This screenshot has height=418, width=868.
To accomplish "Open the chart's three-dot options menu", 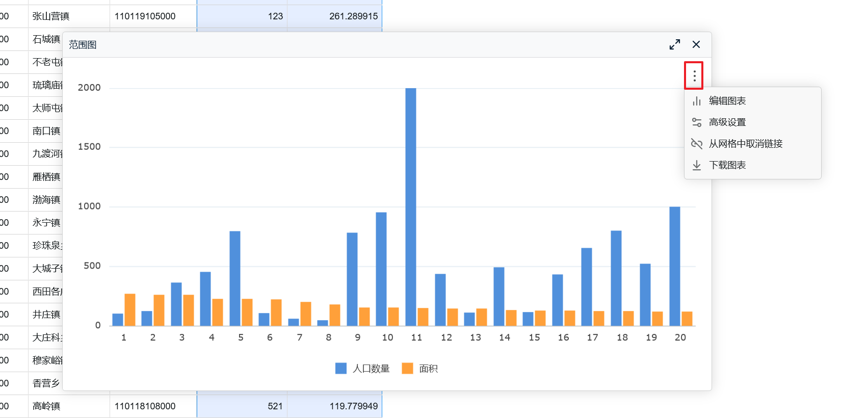I will (694, 76).
